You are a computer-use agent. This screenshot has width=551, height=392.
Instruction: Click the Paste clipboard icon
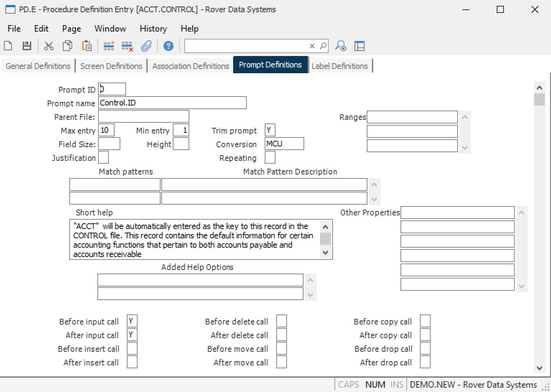pos(87,46)
